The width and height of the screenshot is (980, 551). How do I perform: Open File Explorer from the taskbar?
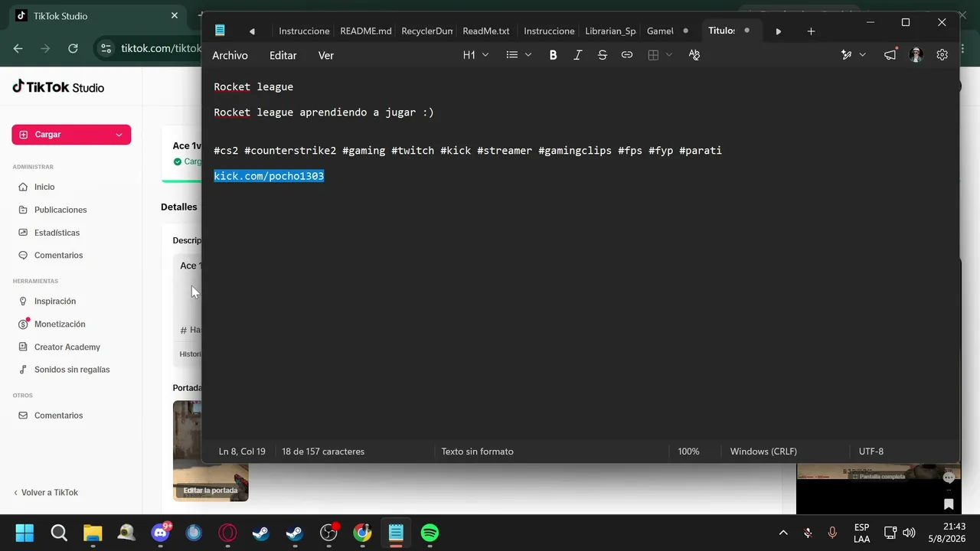93,533
